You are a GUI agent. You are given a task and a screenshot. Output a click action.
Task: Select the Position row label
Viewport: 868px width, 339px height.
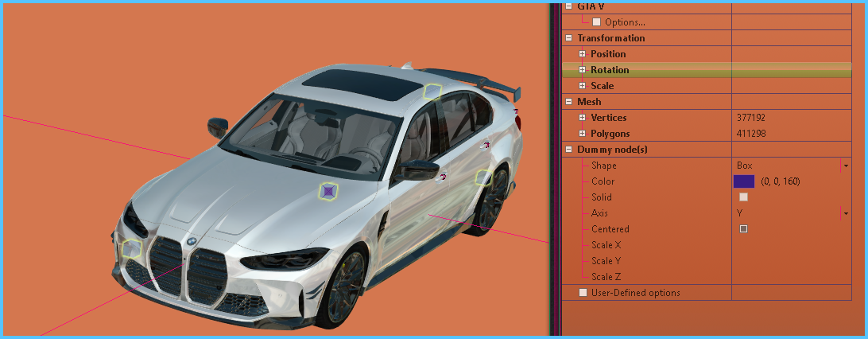click(608, 54)
